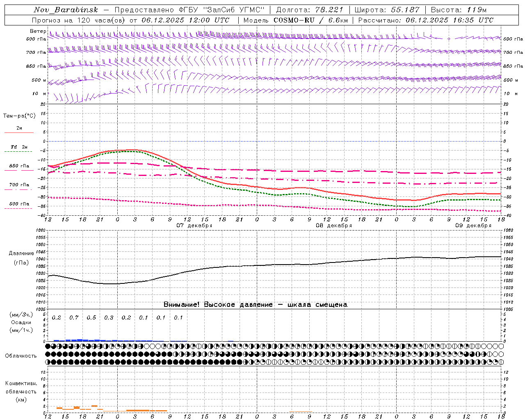Click the date label 08 декабря
The image size is (525, 420).
(334, 226)
